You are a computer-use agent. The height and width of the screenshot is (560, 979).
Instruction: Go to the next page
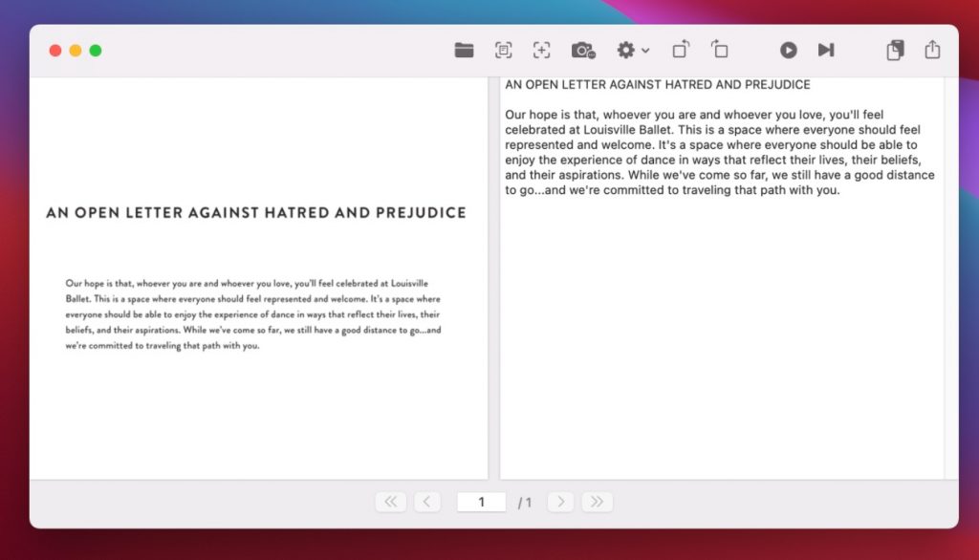tap(560, 502)
